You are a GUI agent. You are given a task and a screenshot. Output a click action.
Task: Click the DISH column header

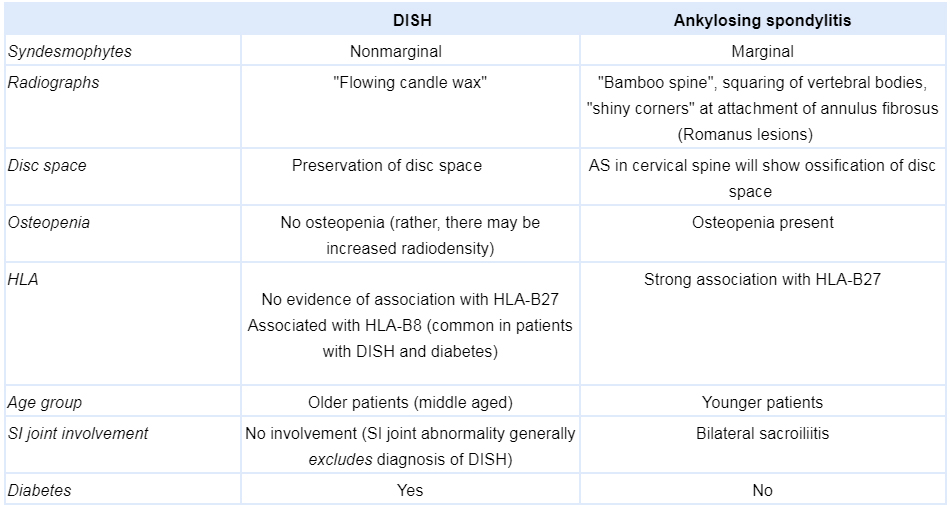click(409, 20)
